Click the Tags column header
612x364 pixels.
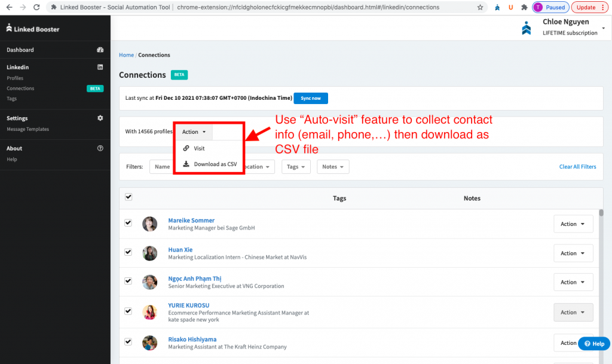click(x=339, y=198)
